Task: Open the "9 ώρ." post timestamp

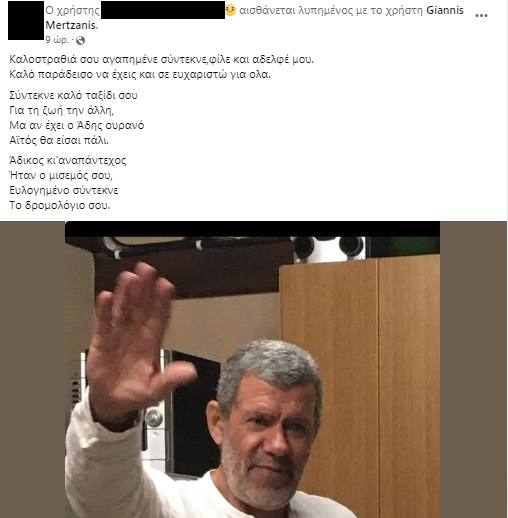Action: click(x=57, y=40)
